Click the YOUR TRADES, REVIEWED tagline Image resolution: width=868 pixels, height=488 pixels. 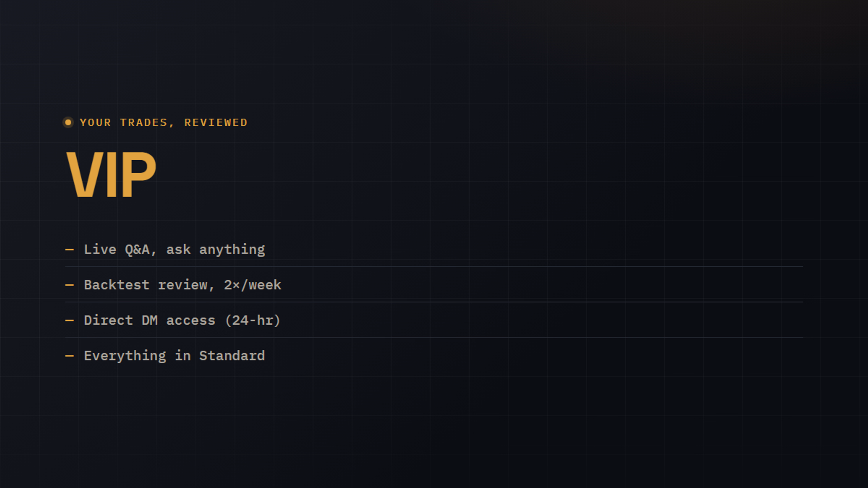163,122
